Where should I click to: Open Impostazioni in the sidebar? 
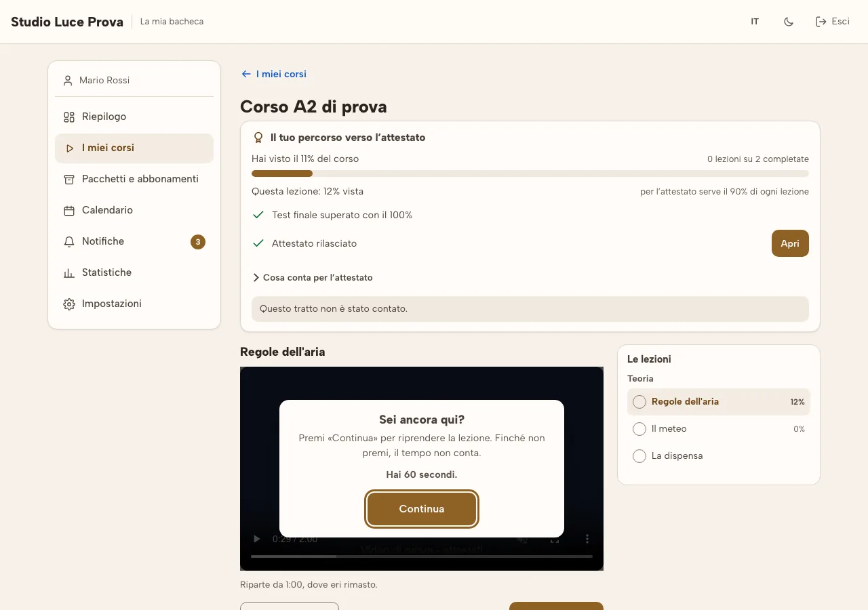click(134, 304)
